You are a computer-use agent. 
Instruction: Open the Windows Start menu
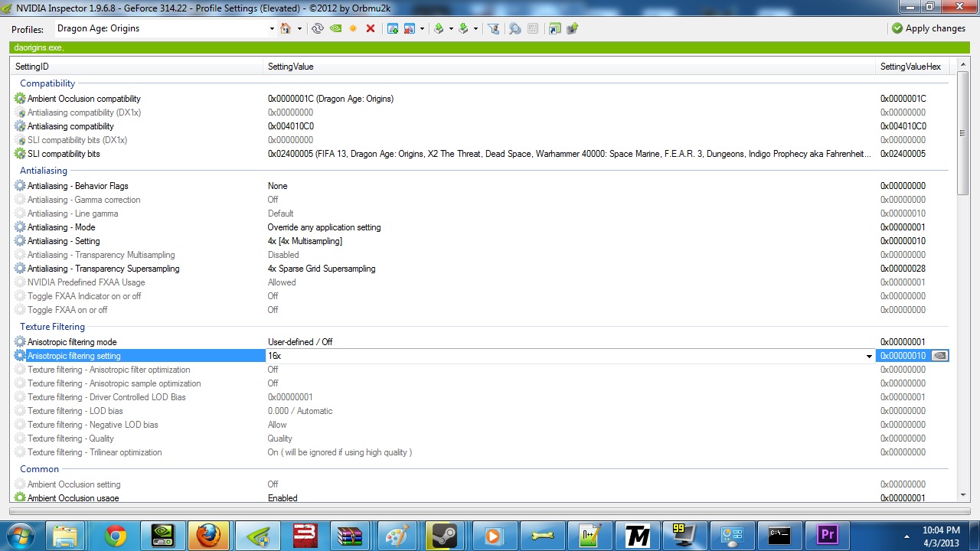tap(19, 535)
